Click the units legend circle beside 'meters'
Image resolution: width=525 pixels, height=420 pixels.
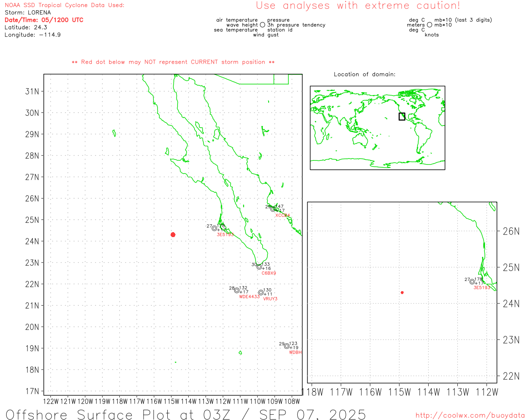click(429, 25)
